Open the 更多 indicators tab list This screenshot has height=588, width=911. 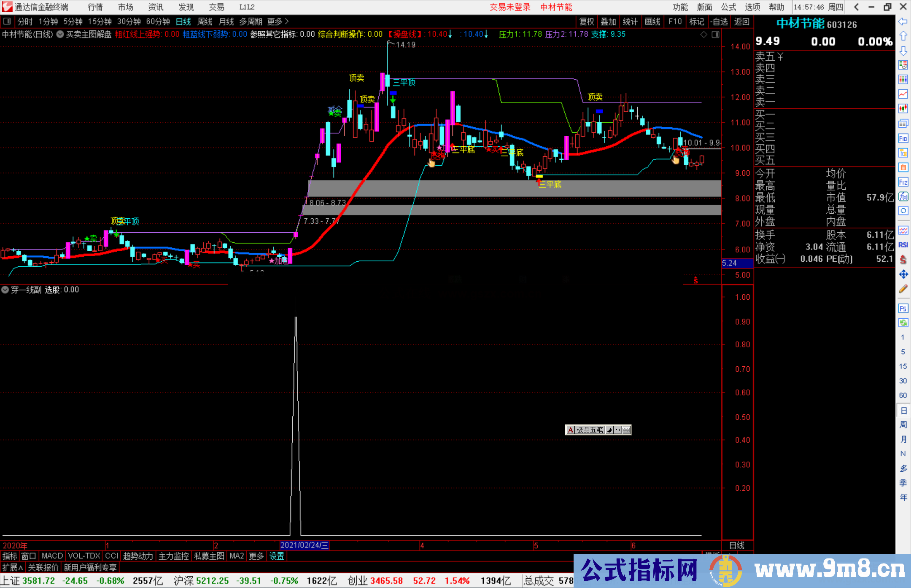(256, 556)
